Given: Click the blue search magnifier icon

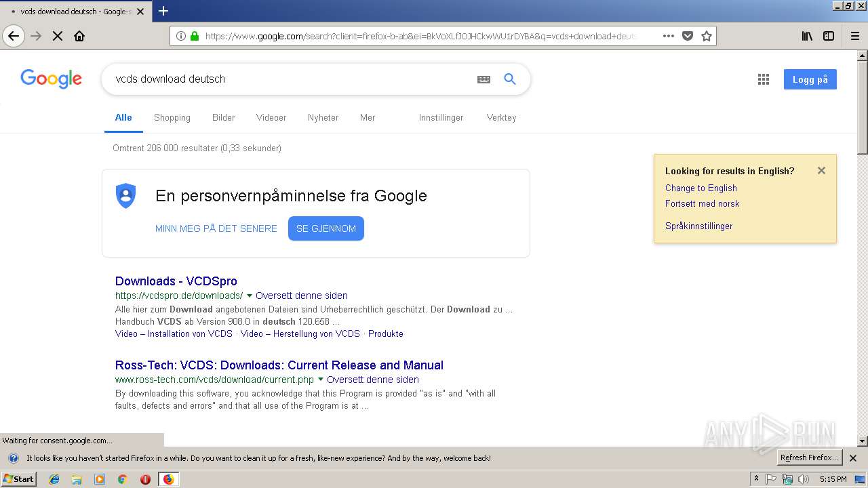Looking at the screenshot, I should [x=510, y=79].
